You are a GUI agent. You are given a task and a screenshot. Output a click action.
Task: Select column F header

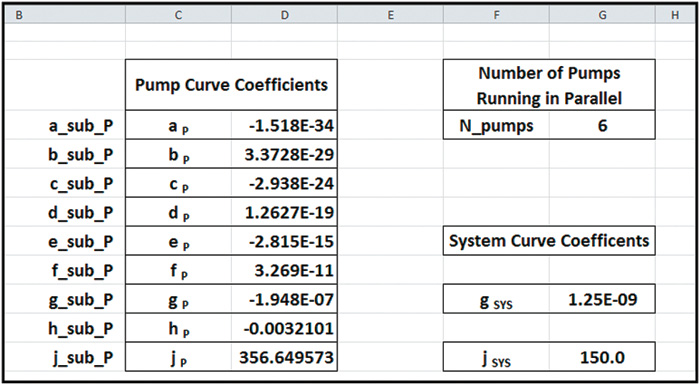pos(496,15)
